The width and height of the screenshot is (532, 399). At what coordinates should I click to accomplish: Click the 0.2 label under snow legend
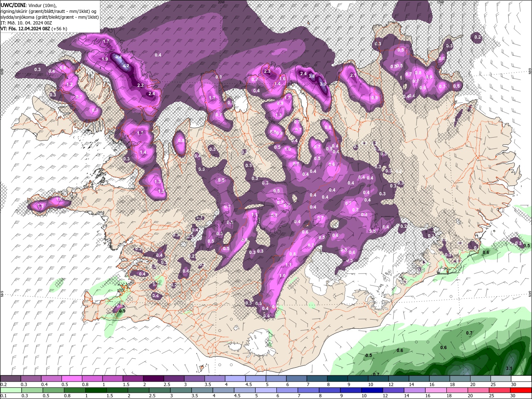(4, 384)
